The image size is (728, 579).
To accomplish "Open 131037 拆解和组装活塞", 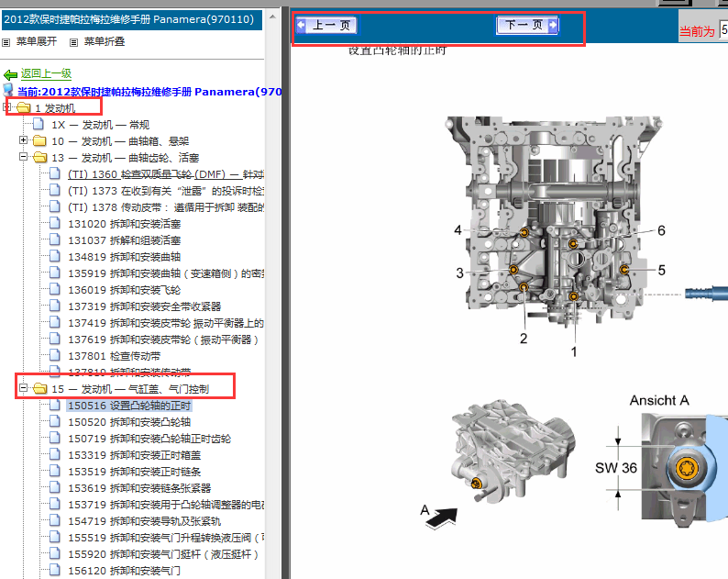I will [x=124, y=240].
